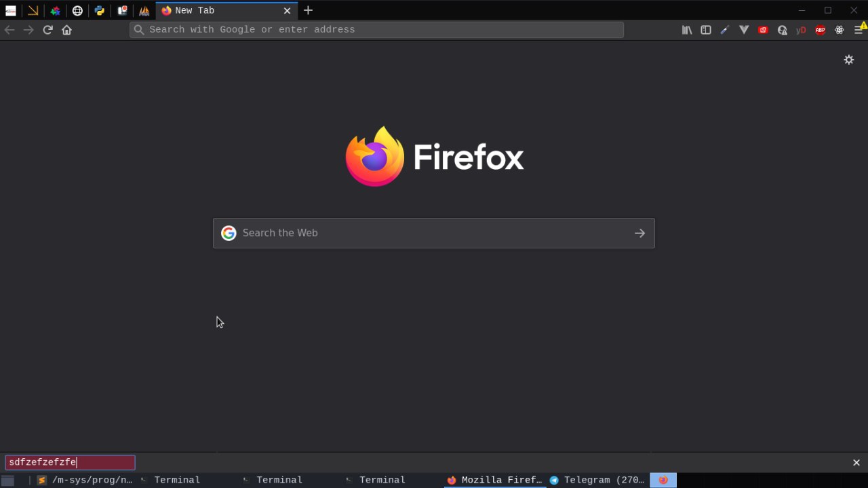
Task: Open the Telegram (270…) taskbar entry
Action: 597,480
